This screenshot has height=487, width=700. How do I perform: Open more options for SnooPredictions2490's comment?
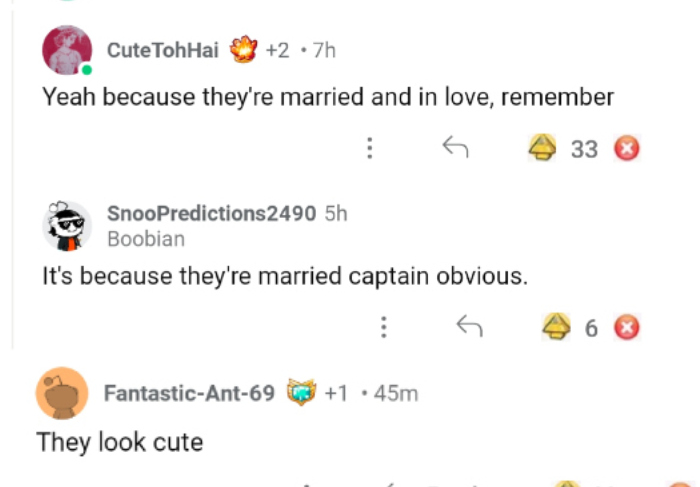point(383,326)
